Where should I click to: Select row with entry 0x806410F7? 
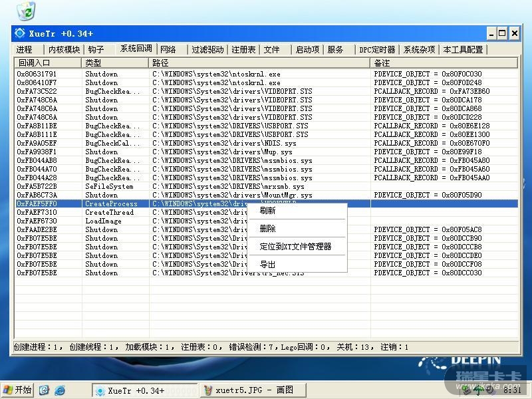pos(267,82)
